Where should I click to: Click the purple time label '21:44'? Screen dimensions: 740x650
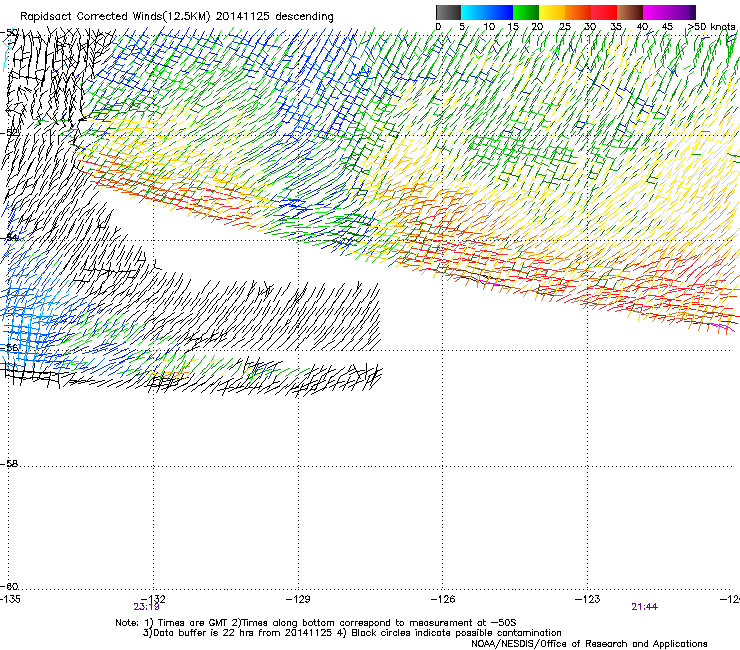tap(645, 607)
